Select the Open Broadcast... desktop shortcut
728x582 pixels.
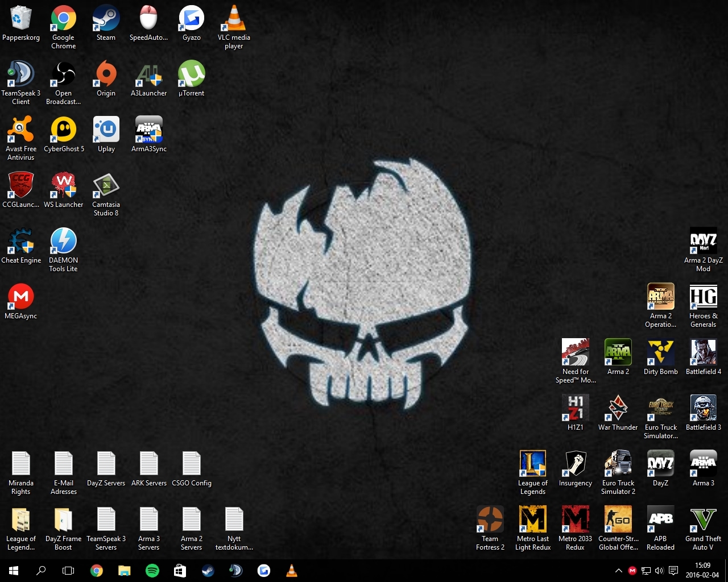point(64,83)
